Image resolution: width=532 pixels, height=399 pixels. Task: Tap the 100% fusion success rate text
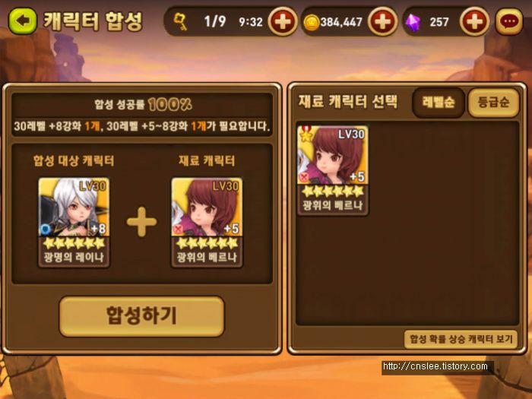(169, 105)
